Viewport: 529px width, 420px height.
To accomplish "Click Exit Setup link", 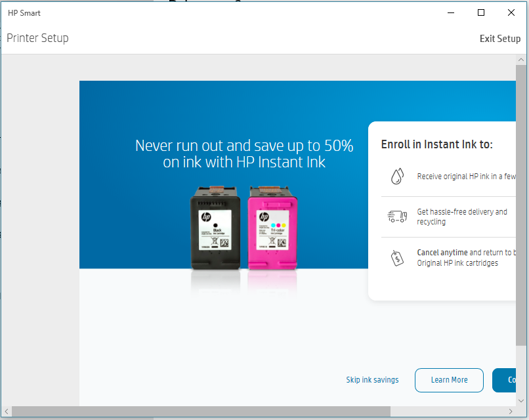I will (x=500, y=39).
